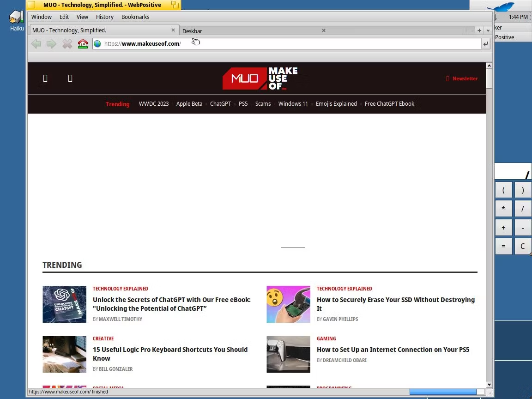Click author Gavin Phillips
The image size is (532, 399).
(340, 319)
